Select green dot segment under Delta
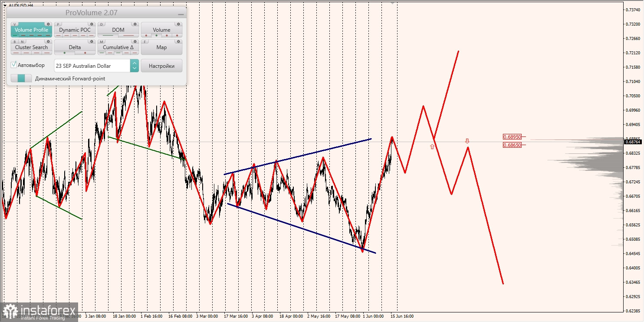This screenshot has width=644, height=322. pyautogui.click(x=65, y=53)
